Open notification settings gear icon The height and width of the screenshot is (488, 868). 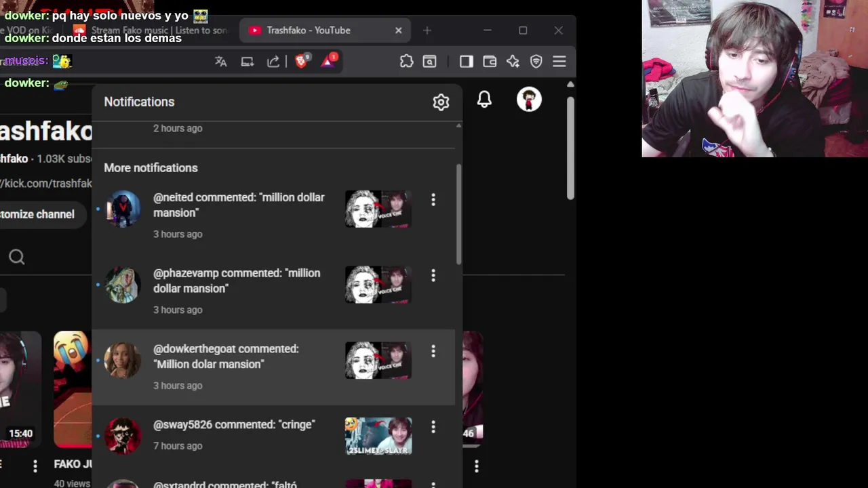click(x=441, y=102)
